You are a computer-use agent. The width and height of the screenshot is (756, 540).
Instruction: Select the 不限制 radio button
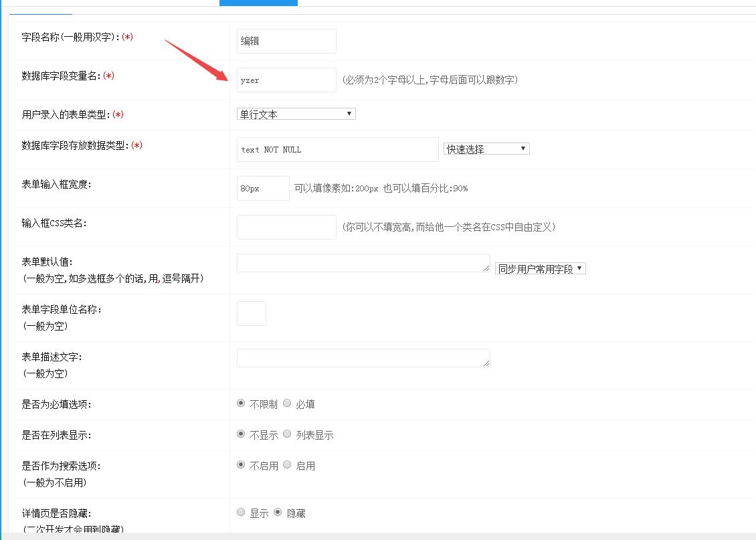pos(241,403)
